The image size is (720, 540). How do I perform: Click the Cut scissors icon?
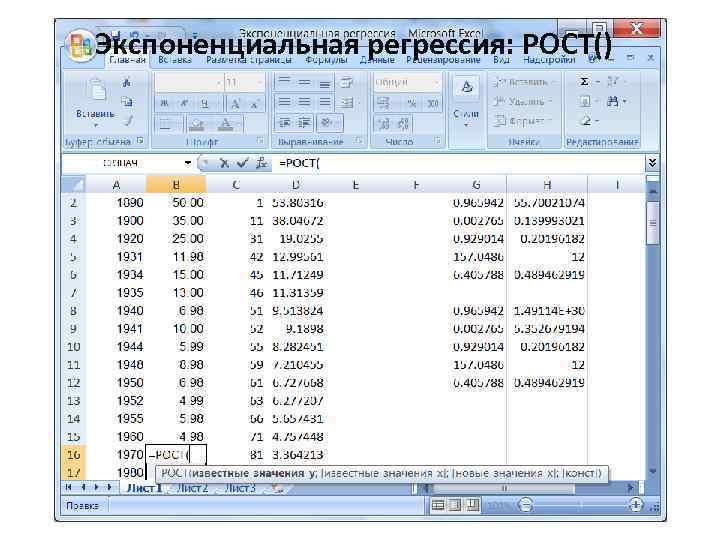[127, 83]
